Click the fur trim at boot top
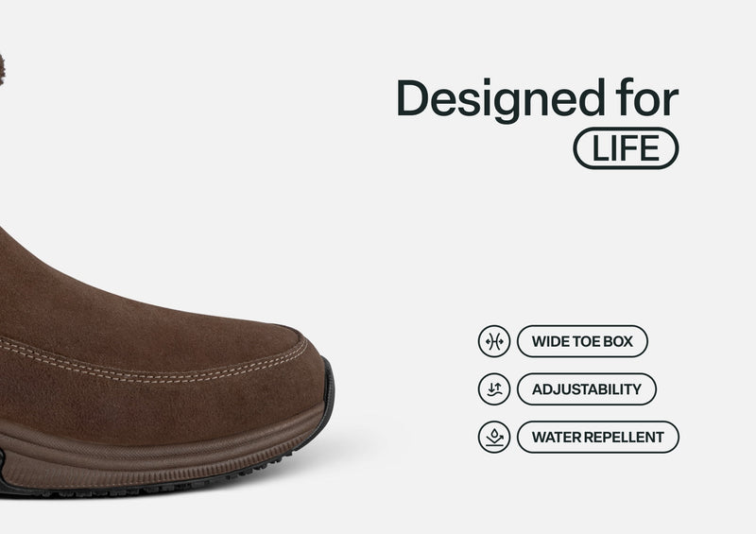The height and width of the screenshot is (534, 756). click(2, 70)
